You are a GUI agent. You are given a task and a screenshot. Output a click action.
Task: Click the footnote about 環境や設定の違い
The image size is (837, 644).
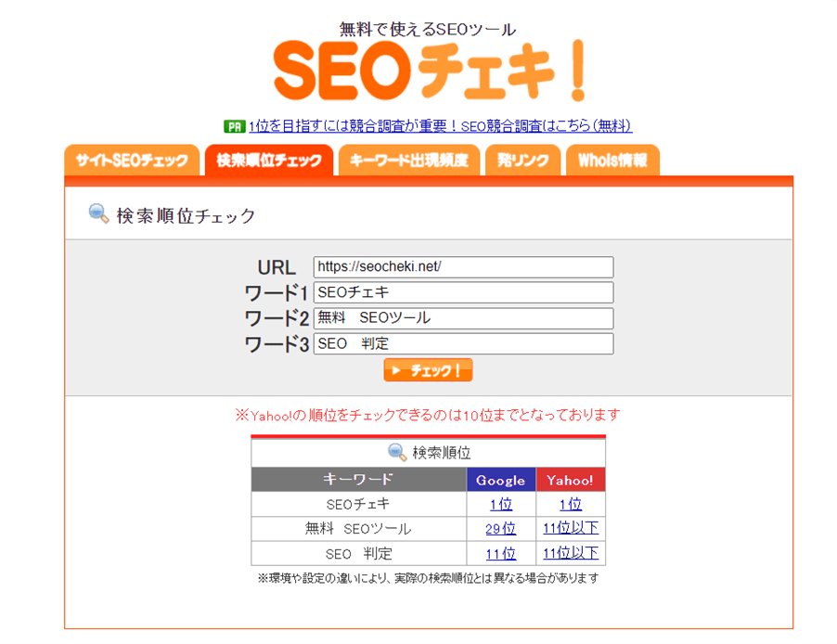[428, 578]
